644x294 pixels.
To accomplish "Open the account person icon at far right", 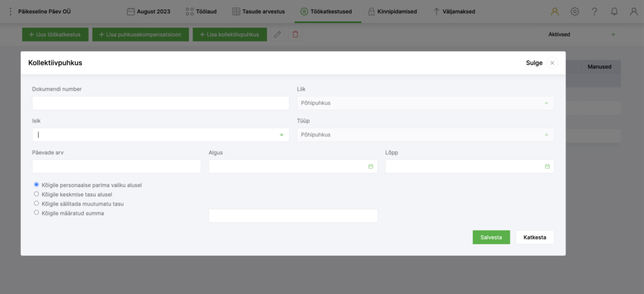I will 634,11.
